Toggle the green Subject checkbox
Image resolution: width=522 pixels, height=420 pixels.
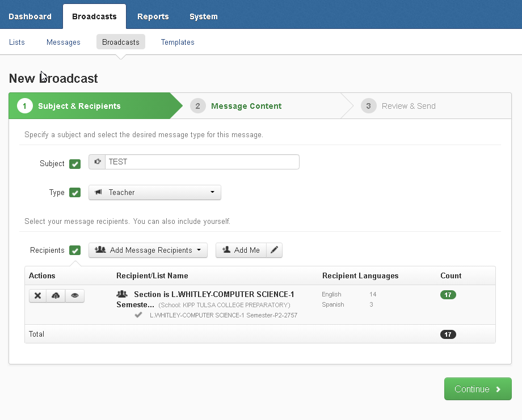tap(75, 164)
